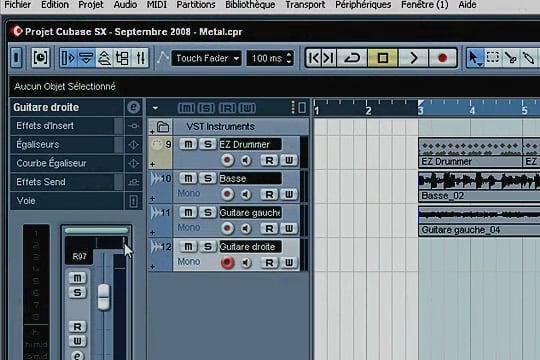
Task: Toggle the Show Info Line button
Action: [x=86, y=58]
